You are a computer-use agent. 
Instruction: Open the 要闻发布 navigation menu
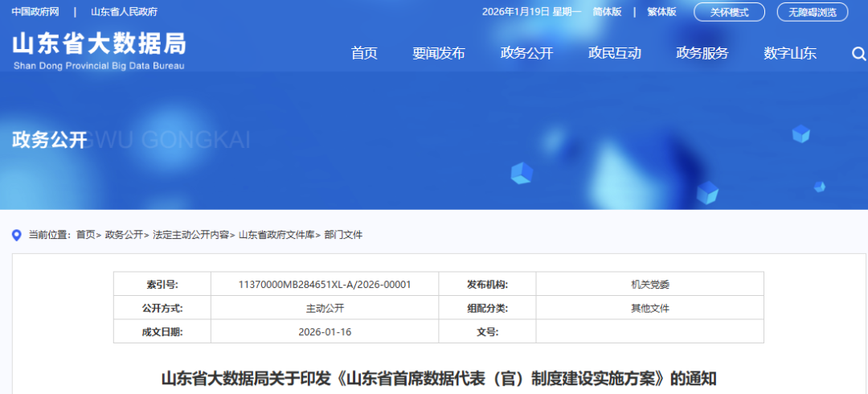pyautogui.click(x=439, y=54)
